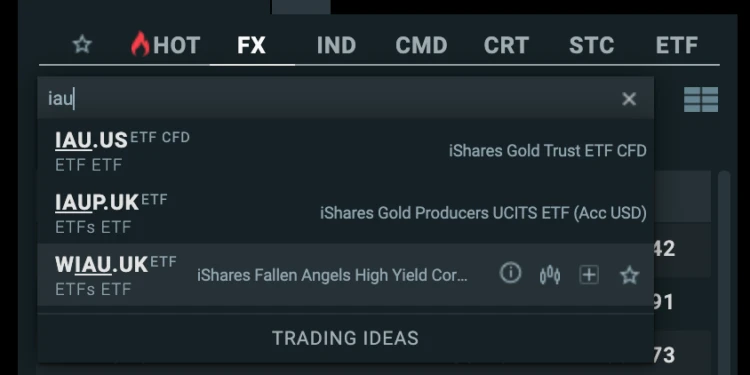The width and height of the screenshot is (750, 375).
Task: Select the ETF tab
Action: pyautogui.click(x=676, y=45)
